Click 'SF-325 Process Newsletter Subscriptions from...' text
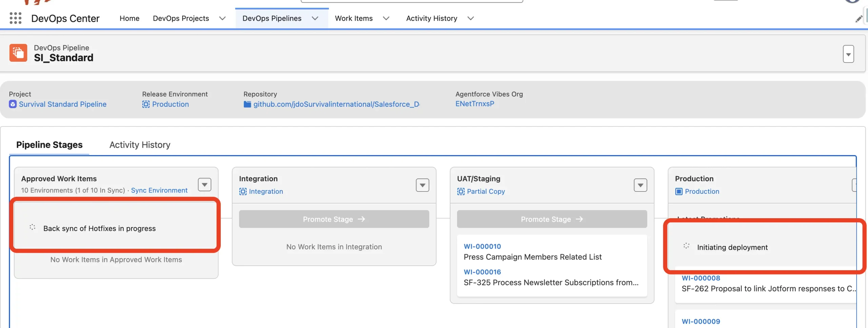The image size is (868, 328). 551,282
